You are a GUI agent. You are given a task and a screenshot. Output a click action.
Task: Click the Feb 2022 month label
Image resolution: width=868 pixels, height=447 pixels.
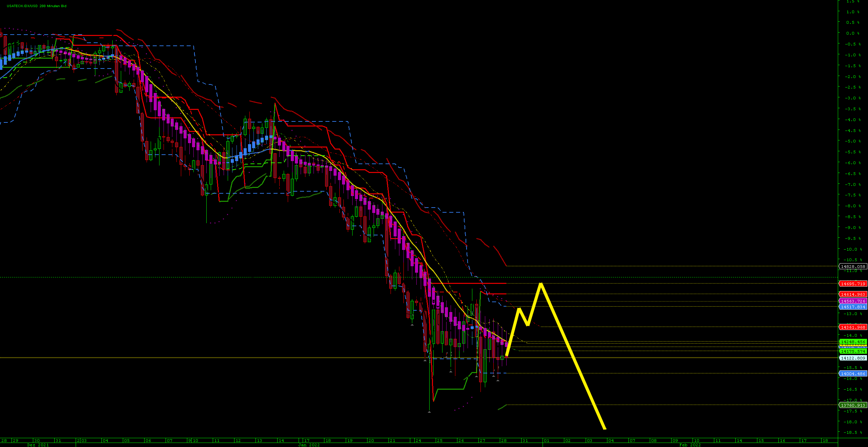coord(690,445)
